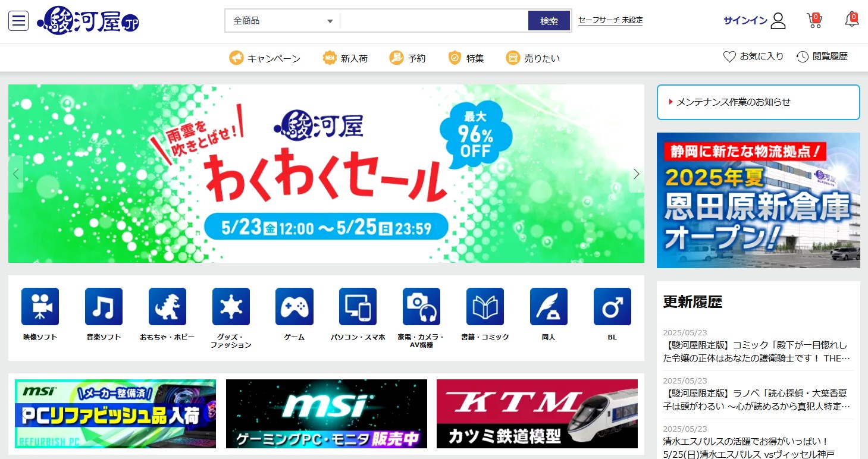Open セーフサーチ 未設定 setting link
Viewport: 868px width, 459px height.
pos(610,20)
